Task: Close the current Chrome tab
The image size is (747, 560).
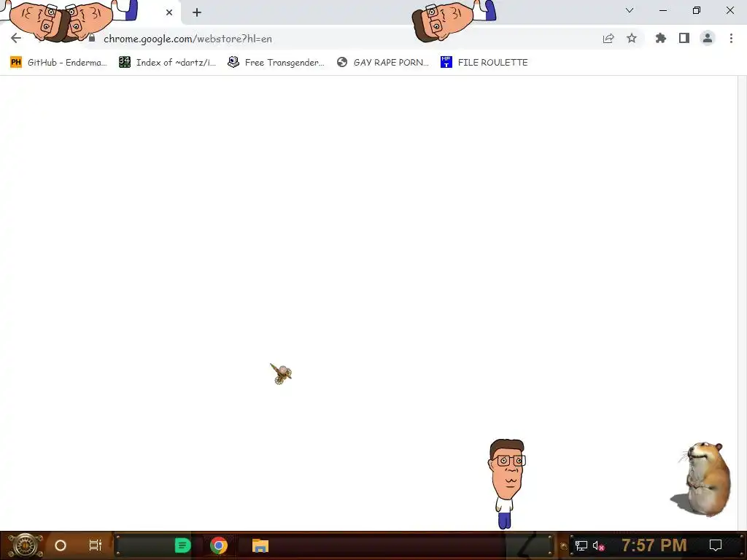Action: pos(169,12)
